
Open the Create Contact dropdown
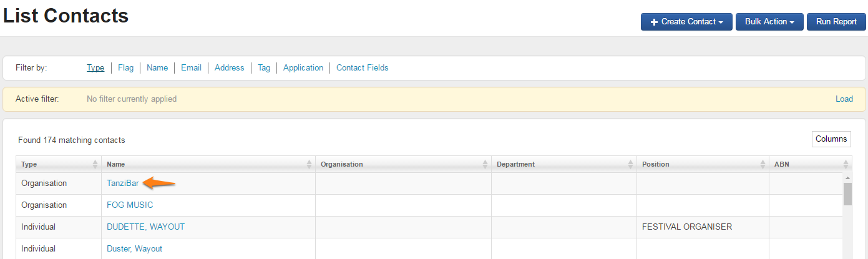click(686, 22)
